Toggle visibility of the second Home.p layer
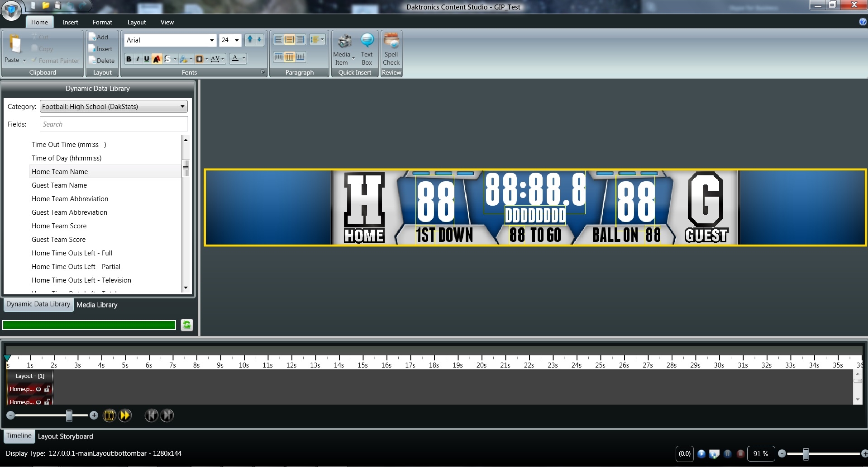868x467 pixels. [x=38, y=402]
